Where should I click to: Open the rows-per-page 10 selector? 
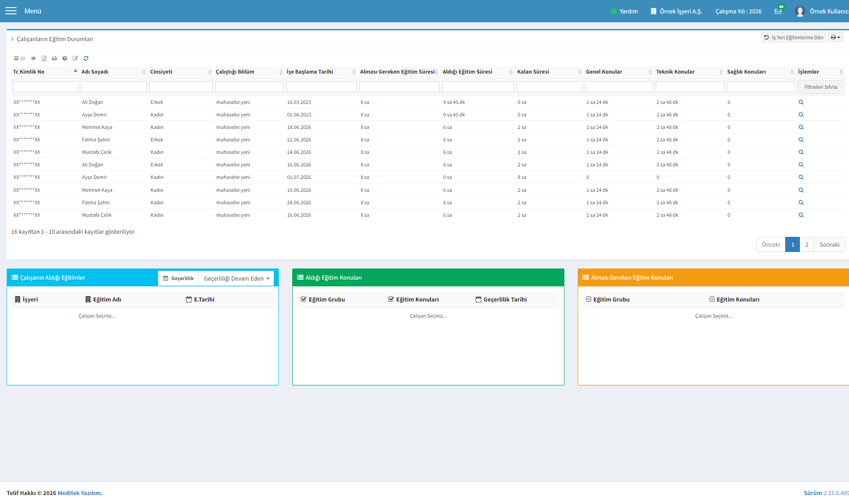click(19, 58)
